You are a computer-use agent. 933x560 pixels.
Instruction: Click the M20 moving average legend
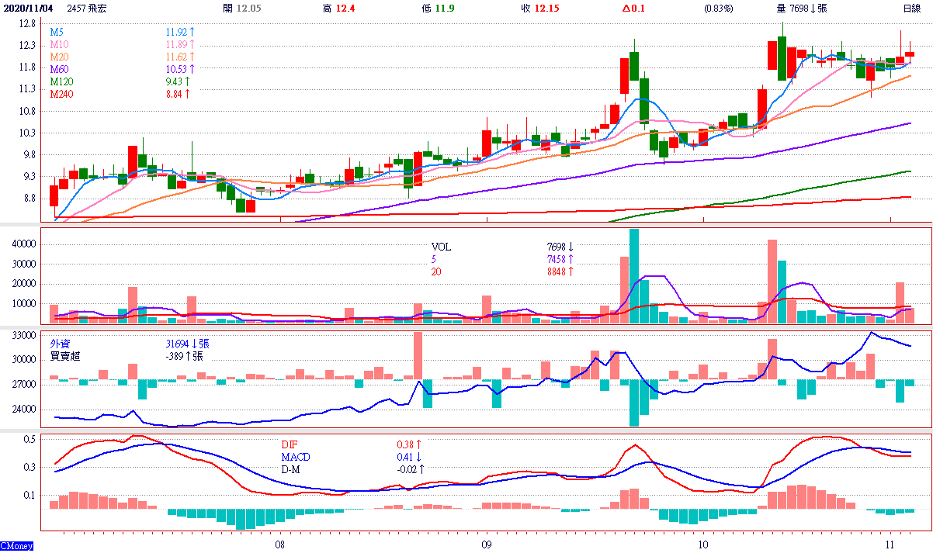click(59, 57)
